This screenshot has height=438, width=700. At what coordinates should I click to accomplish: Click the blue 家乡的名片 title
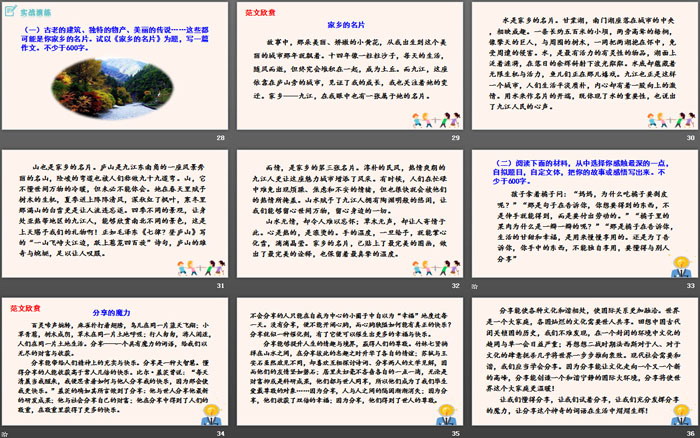click(x=346, y=25)
